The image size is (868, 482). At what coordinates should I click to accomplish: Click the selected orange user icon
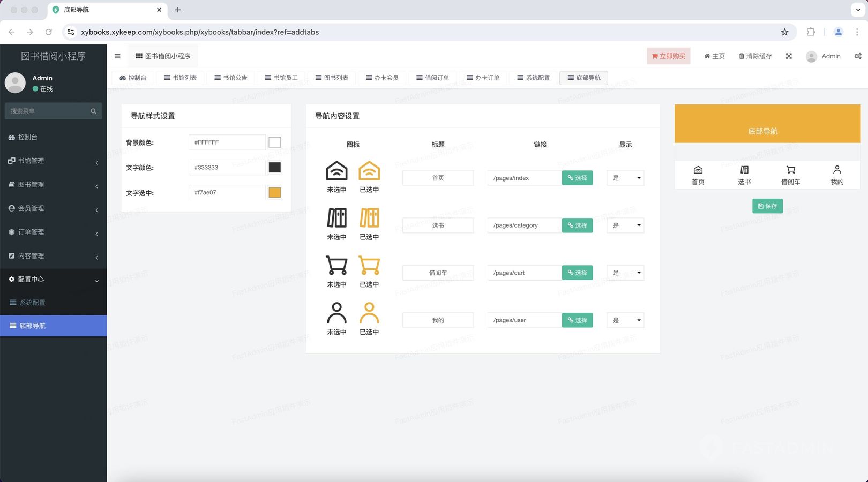(369, 313)
